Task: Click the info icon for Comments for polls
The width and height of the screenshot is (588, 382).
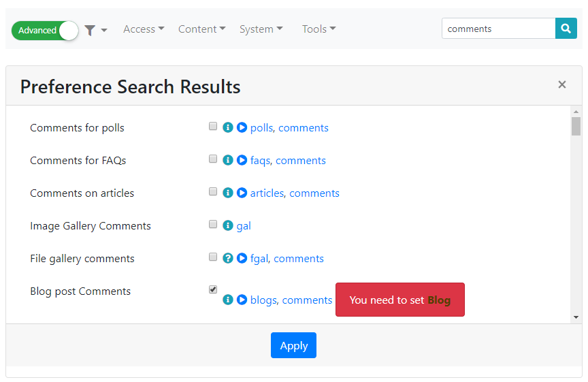Action: tap(228, 127)
